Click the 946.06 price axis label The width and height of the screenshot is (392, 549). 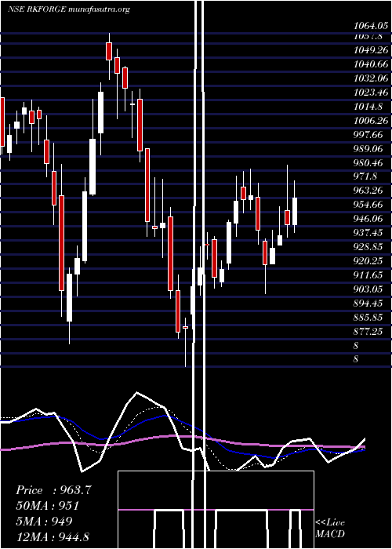tap(368, 219)
